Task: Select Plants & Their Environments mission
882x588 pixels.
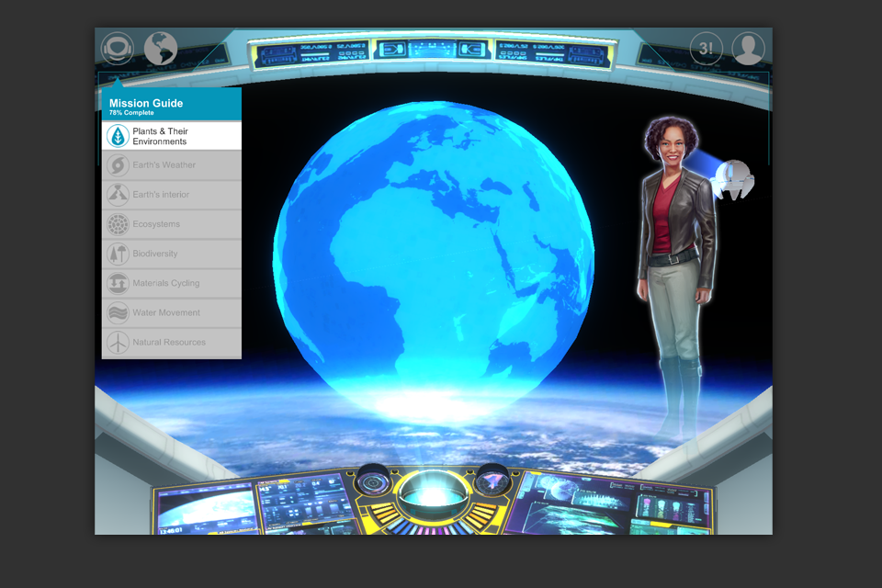Action: (172, 136)
